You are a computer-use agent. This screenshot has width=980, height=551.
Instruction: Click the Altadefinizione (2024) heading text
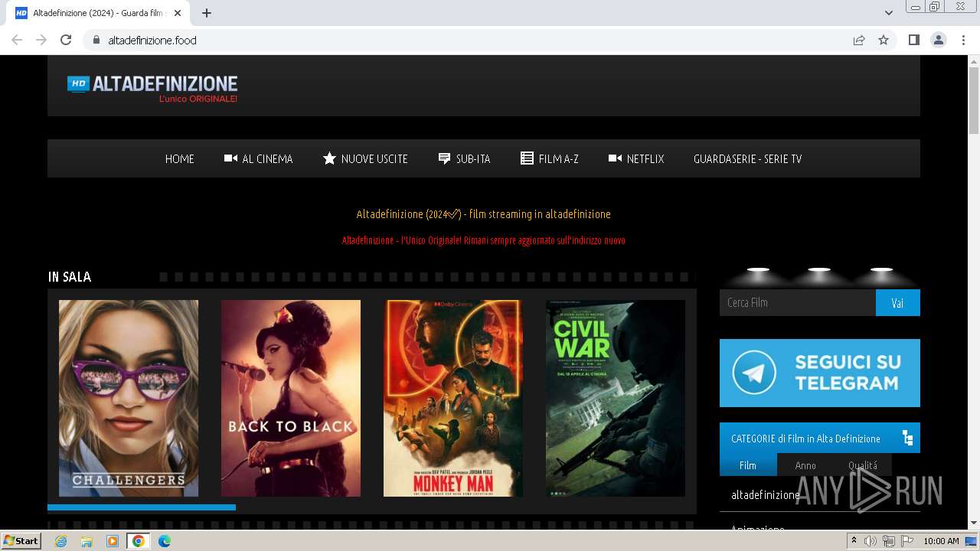484,214
